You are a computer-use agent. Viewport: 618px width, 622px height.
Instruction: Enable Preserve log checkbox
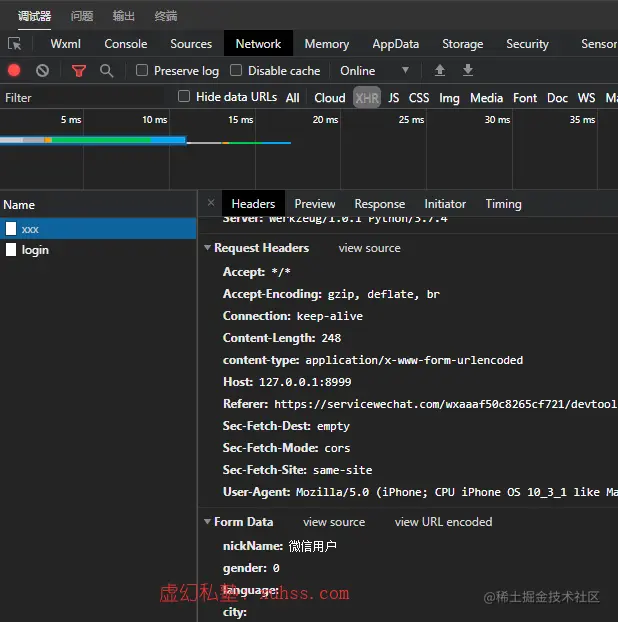(x=142, y=70)
